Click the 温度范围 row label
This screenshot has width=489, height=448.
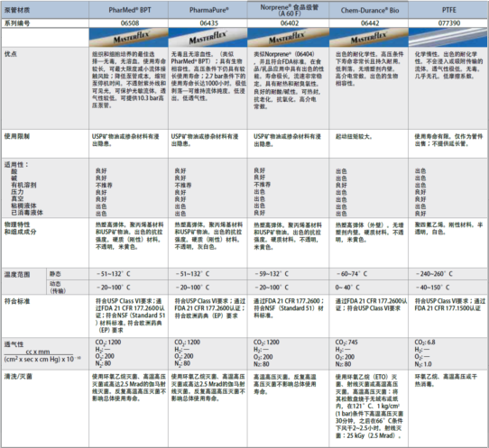(17, 274)
